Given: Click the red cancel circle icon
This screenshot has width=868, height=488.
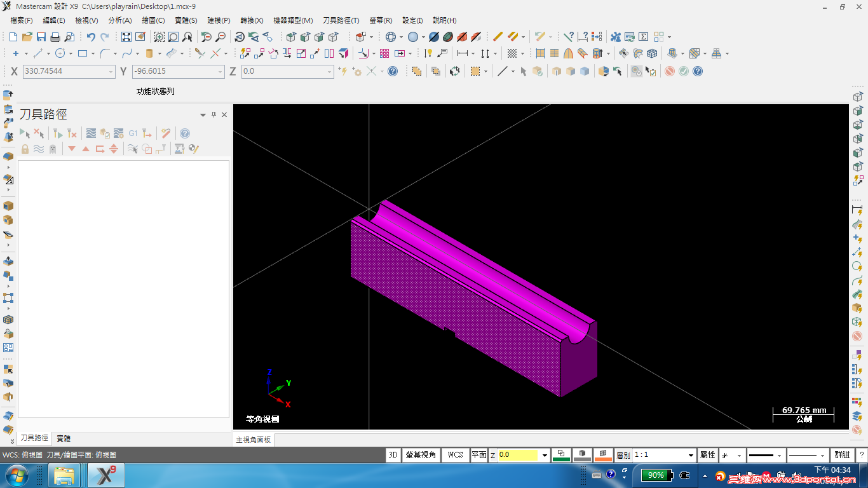Looking at the screenshot, I should tap(670, 71).
